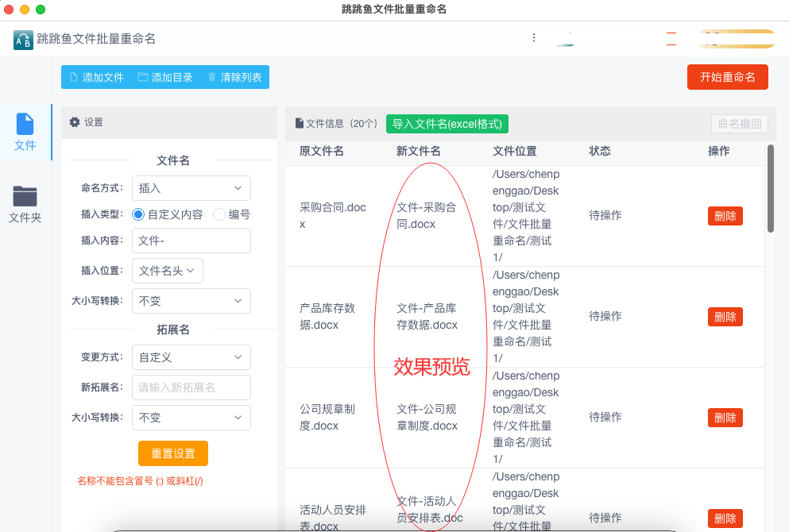Click the 新拓展名 input field

point(191,387)
